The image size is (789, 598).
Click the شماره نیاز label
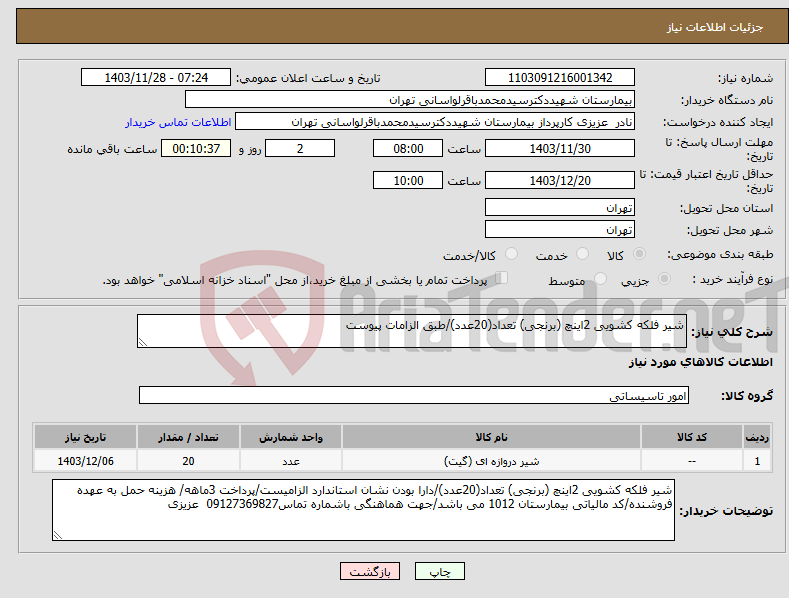tap(745, 79)
